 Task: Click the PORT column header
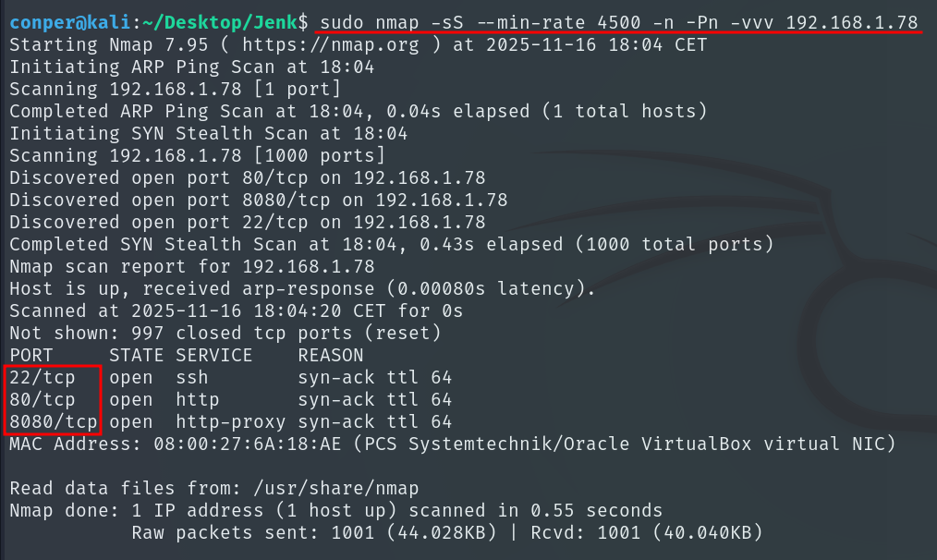point(31,355)
